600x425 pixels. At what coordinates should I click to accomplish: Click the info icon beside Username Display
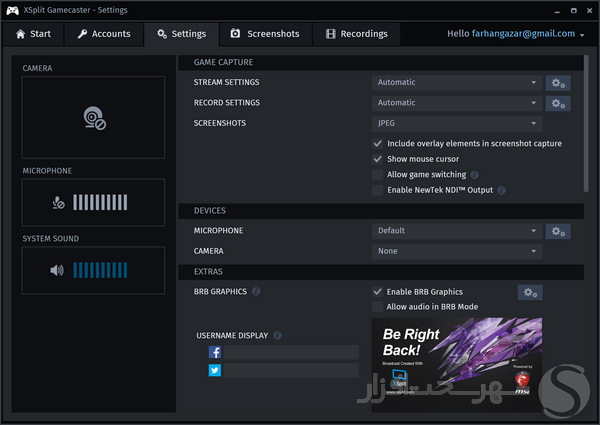tap(277, 336)
